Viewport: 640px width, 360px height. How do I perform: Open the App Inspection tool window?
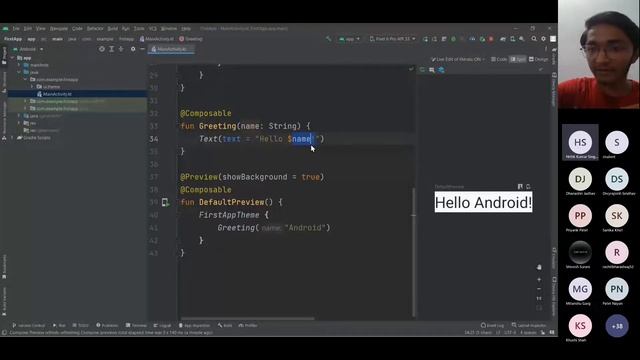[194, 325]
